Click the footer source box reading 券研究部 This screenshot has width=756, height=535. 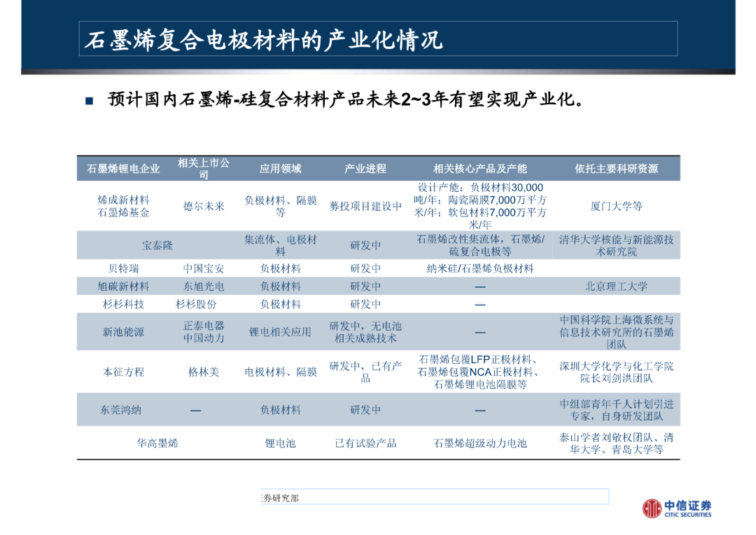pyautogui.click(x=435, y=497)
